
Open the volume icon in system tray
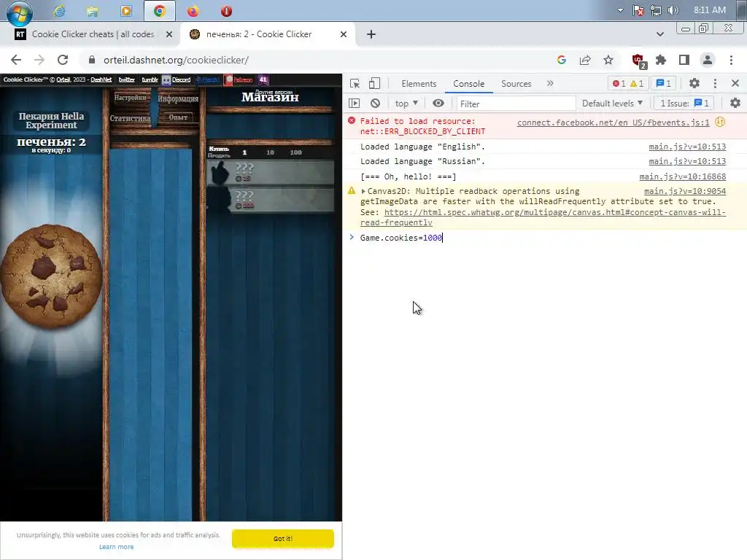(x=673, y=10)
